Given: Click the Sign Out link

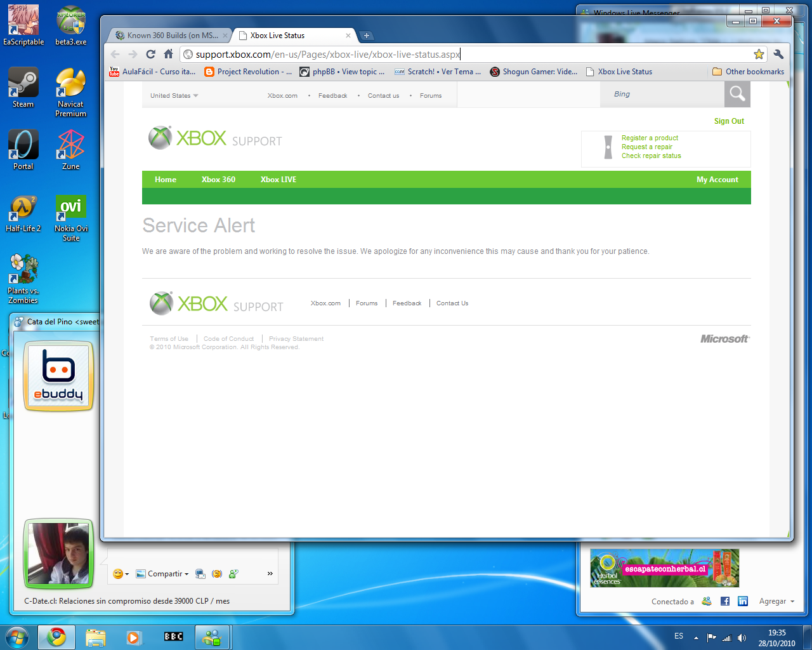Looking at the screenshot, I should 729,121.
